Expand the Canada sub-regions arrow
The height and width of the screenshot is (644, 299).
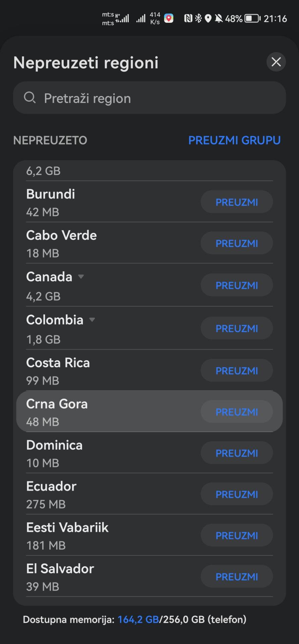point(81,277)
